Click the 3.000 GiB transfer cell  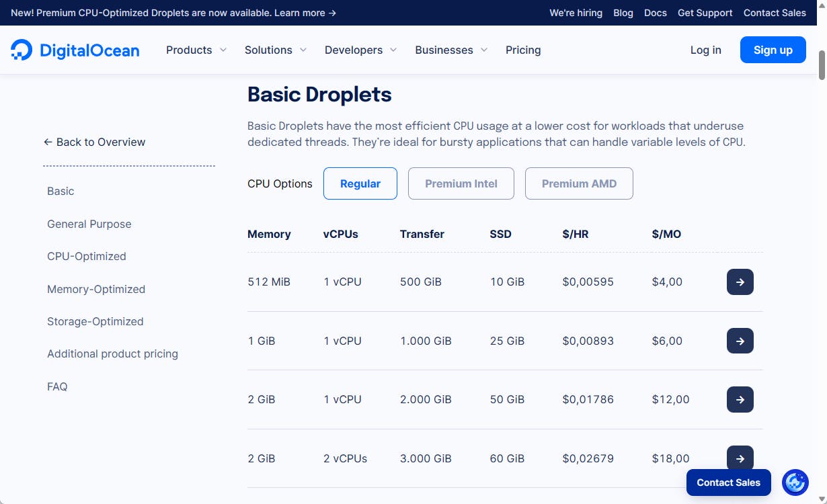point(426,458)
